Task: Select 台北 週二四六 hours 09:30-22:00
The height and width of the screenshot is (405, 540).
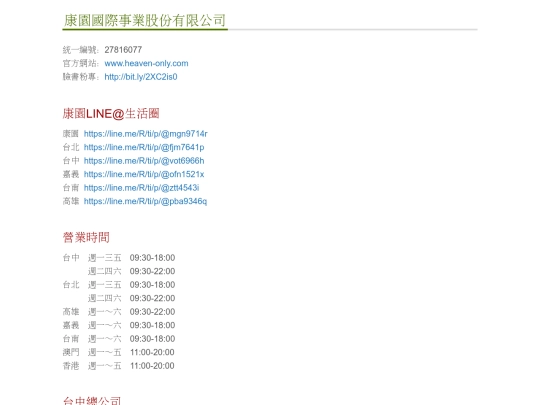Action: click(152, 298)
